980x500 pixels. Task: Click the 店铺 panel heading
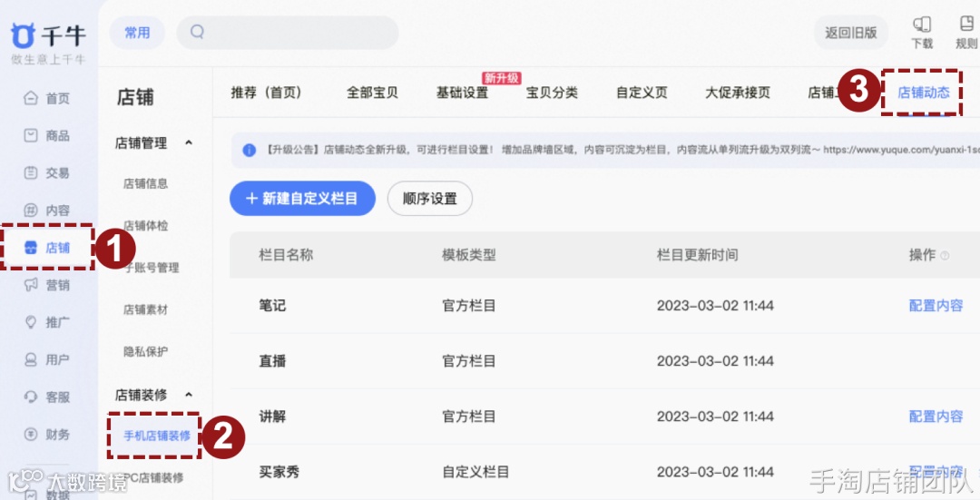[x=135, y=97]
